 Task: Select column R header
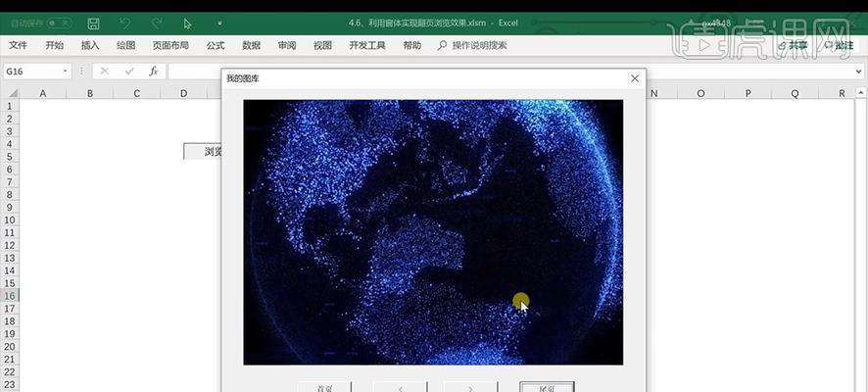(842, 93)
